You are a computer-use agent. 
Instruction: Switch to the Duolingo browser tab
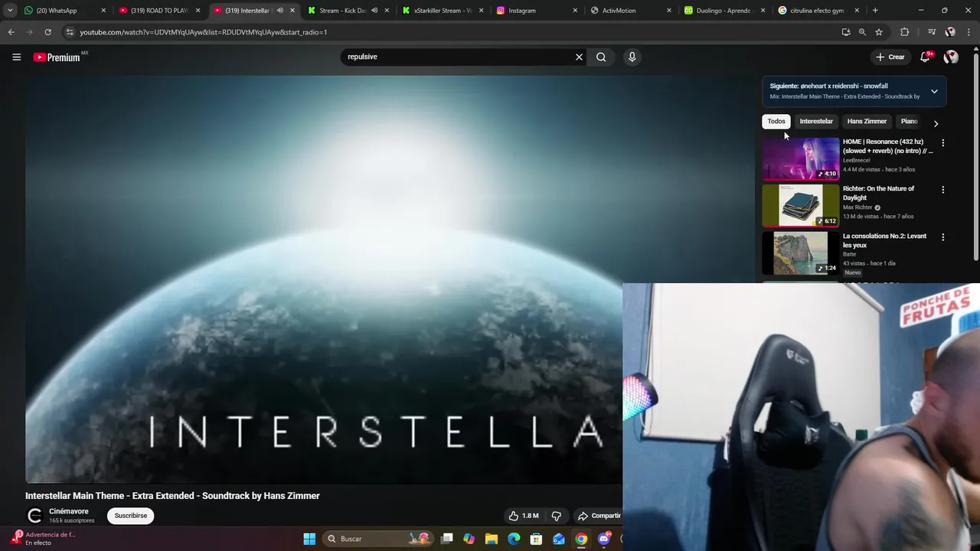726,11
